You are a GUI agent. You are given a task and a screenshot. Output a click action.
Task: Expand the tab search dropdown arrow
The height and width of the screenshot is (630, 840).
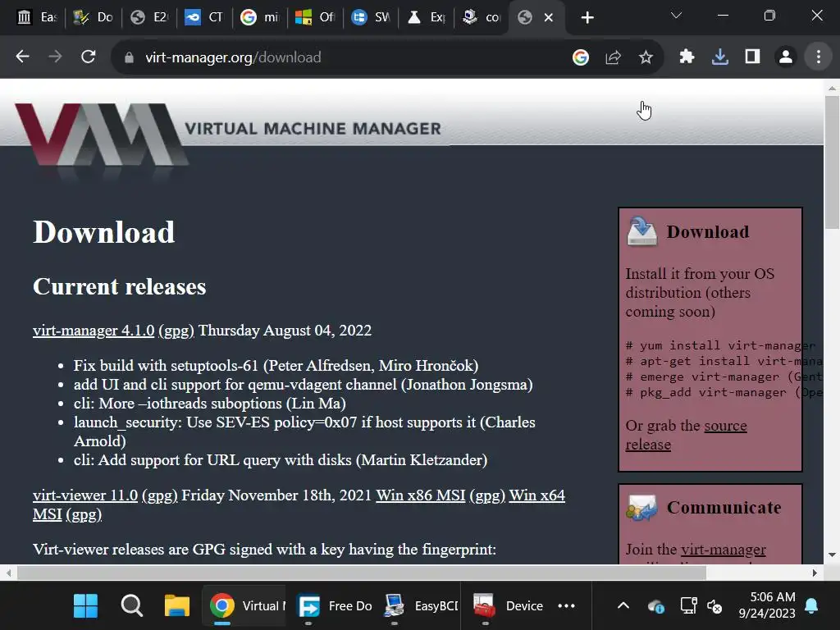(x=676, y=16)
